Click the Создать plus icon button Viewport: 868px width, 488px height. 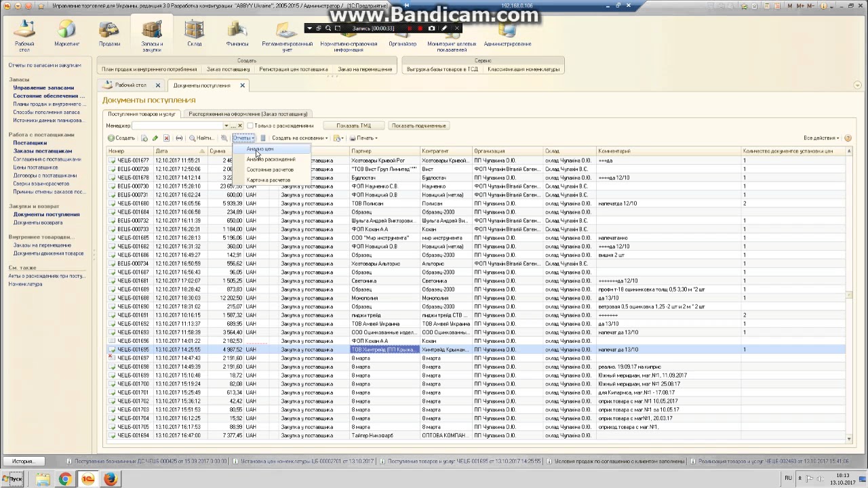[121, 138]
